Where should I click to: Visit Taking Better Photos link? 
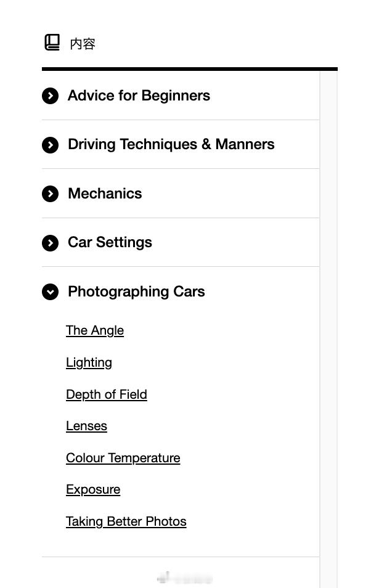126,521
